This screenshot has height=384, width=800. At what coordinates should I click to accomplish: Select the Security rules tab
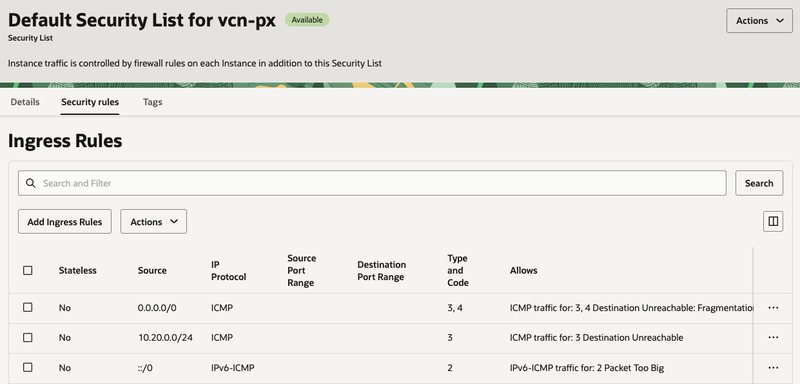[x=90, y=102]
